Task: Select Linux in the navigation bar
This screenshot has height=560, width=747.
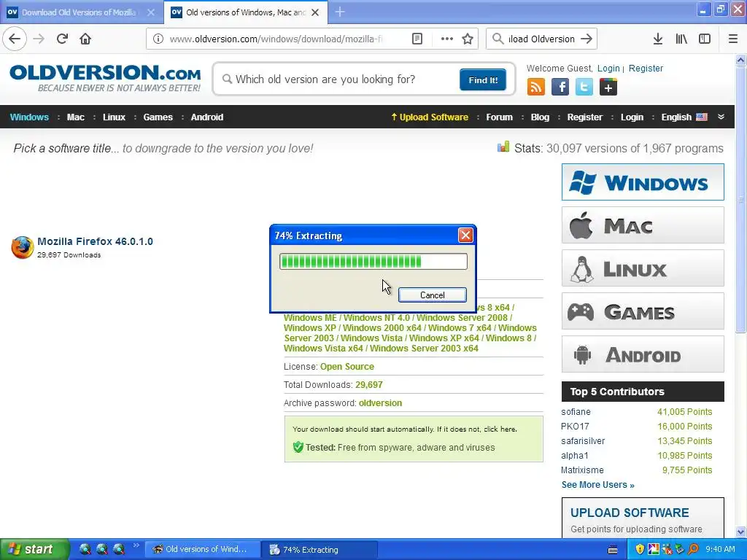Action: coord(115,117)
